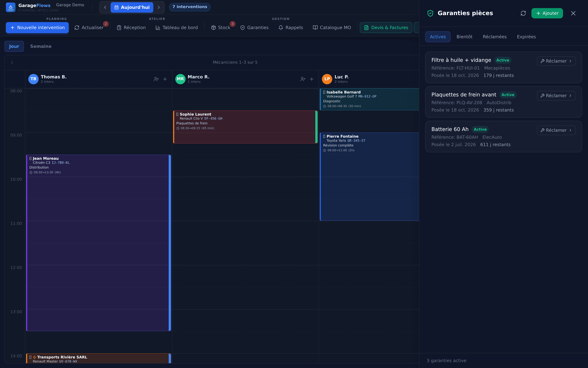Viewport: 588px width, 368px height.
Task: Select the Expirées warranties tab
Action: tap(526, 37)
